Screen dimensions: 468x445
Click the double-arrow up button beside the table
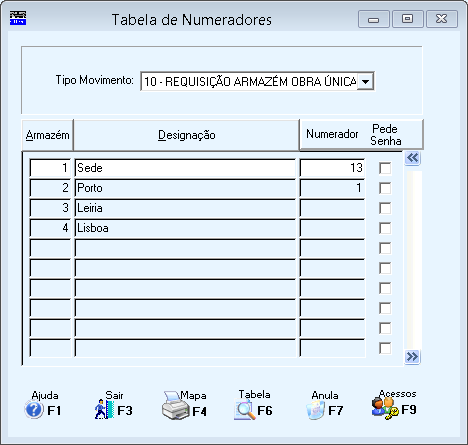tap(412, 158)
